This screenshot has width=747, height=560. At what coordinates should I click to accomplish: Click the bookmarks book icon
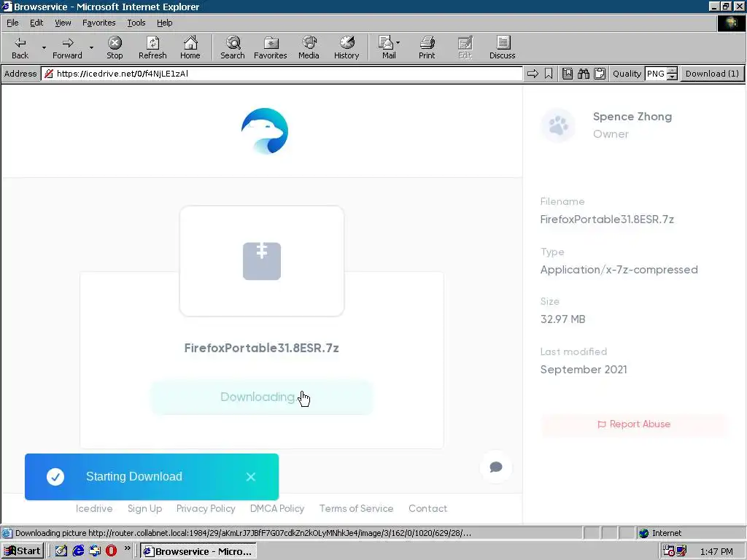[568, 74]
